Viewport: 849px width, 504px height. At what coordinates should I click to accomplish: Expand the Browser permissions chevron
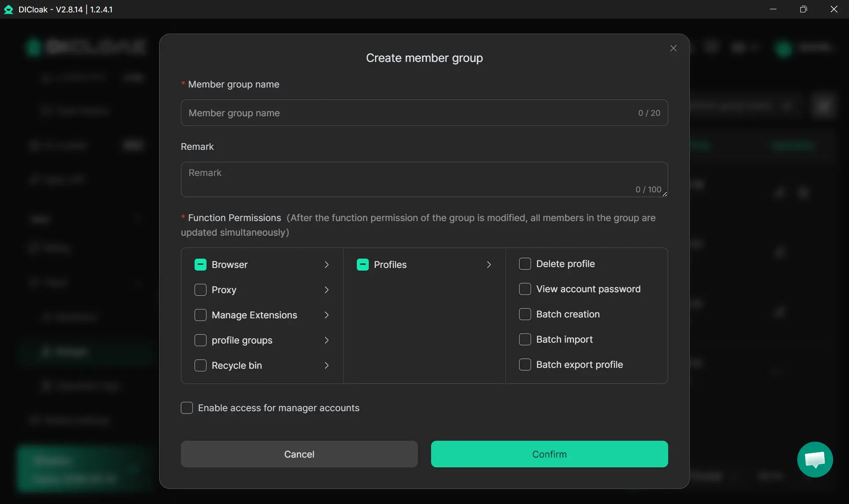[x=326, y=264]
